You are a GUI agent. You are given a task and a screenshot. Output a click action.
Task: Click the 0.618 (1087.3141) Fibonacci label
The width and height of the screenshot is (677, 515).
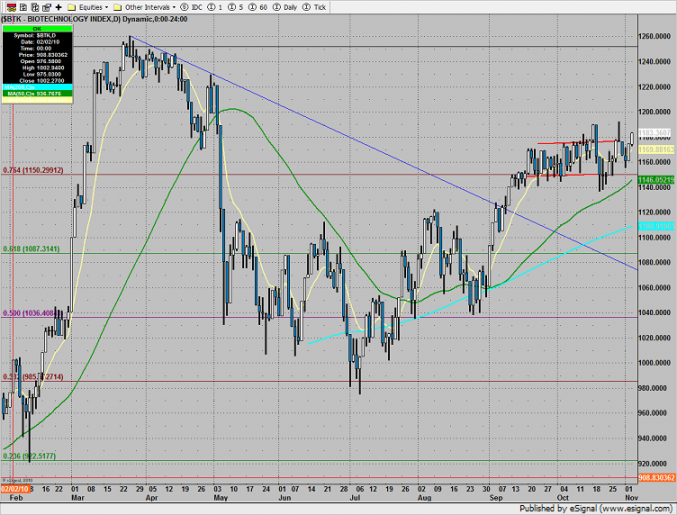coord(31,249)
